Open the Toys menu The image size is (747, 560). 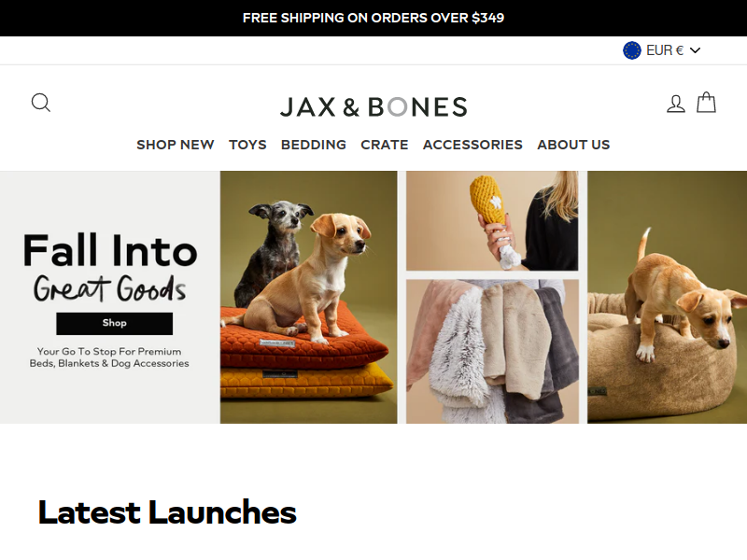click(x=247, y=145)
